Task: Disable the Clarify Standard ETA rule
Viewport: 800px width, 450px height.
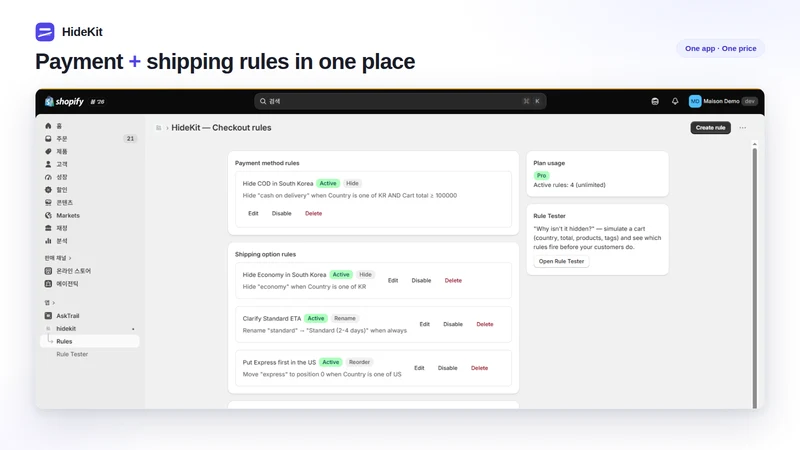Action: [x=453, y=324]
